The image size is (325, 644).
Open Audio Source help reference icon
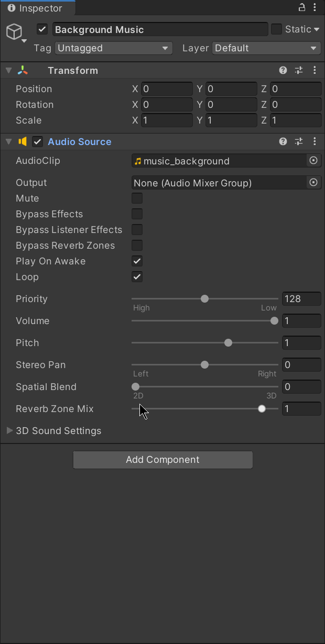tap(283, 141)
